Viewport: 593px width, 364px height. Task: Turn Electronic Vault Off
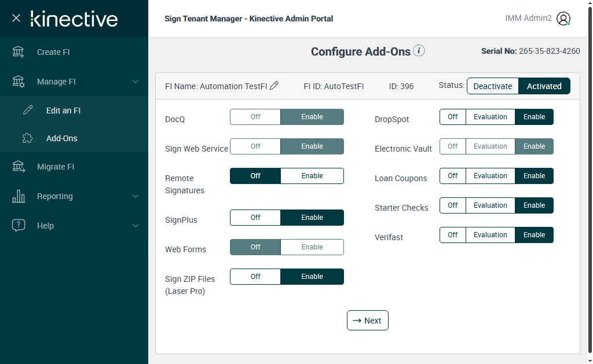(453, 146)
